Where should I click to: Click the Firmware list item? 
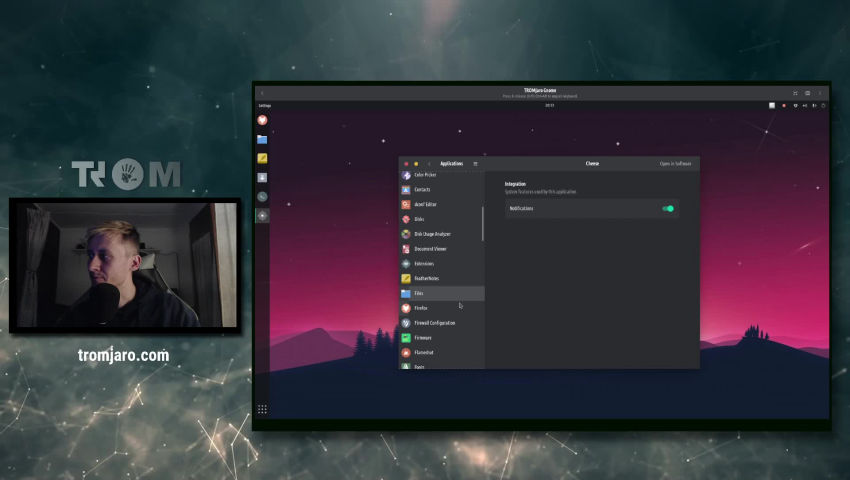(x=422, y=338)
